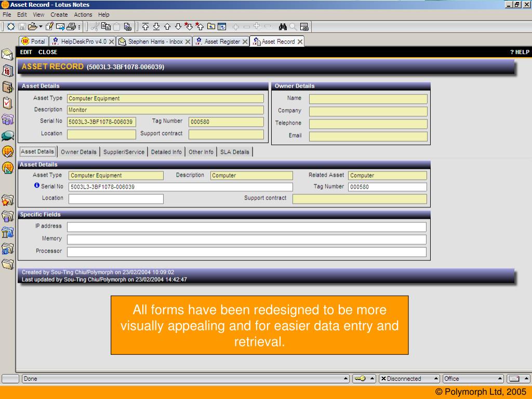Select the Supplier/Service form tab

[124, 152]
